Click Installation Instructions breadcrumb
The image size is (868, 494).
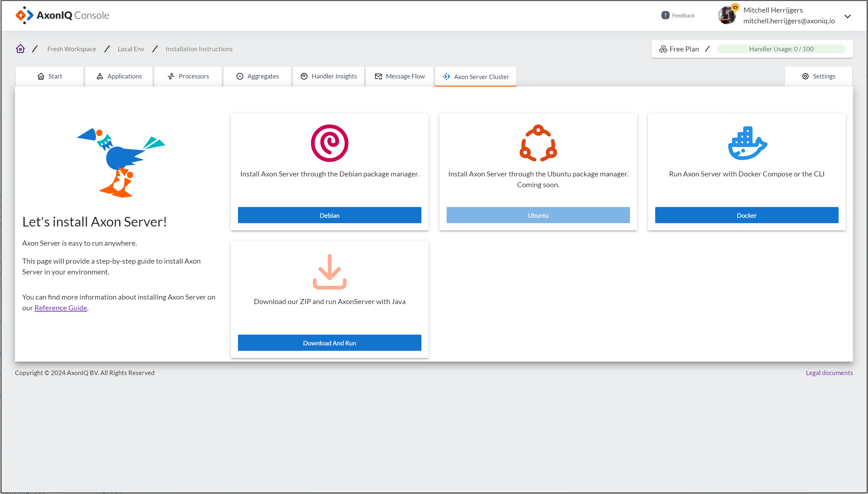(199, 49)
